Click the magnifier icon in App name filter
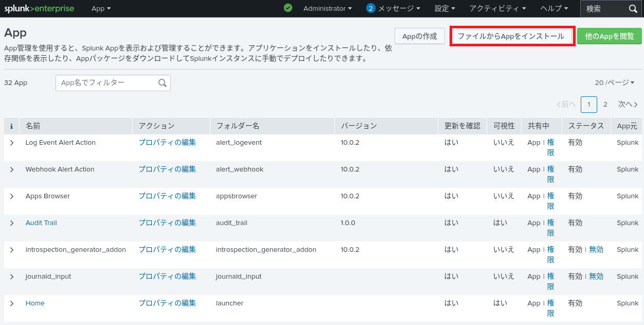Viewport: 644px width, 325px height. click(163, 83)
